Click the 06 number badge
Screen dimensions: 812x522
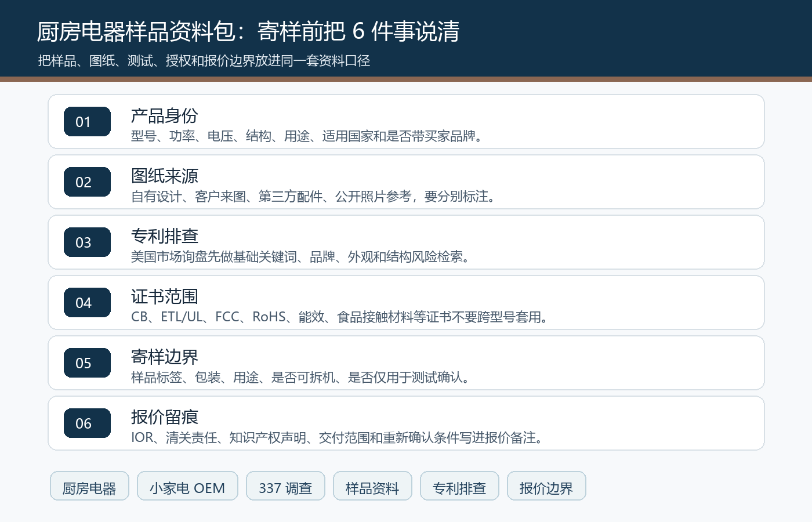click(87, 423)
